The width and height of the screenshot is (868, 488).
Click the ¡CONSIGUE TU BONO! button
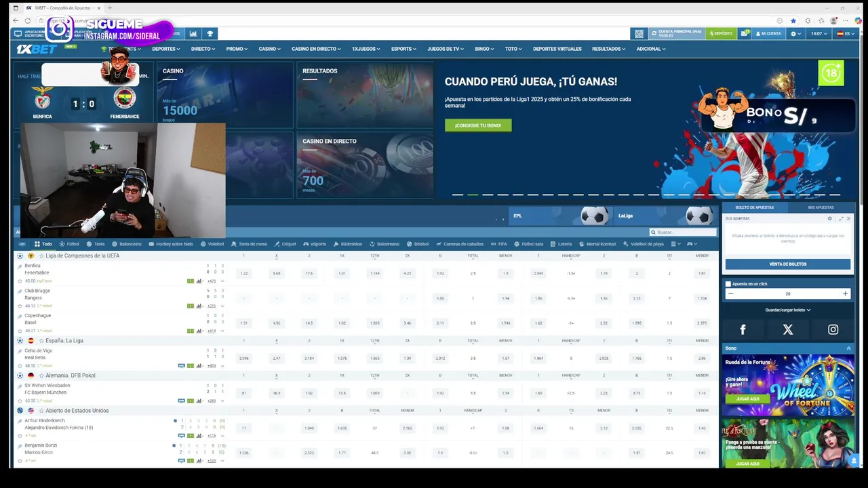(x=478, y=125)
